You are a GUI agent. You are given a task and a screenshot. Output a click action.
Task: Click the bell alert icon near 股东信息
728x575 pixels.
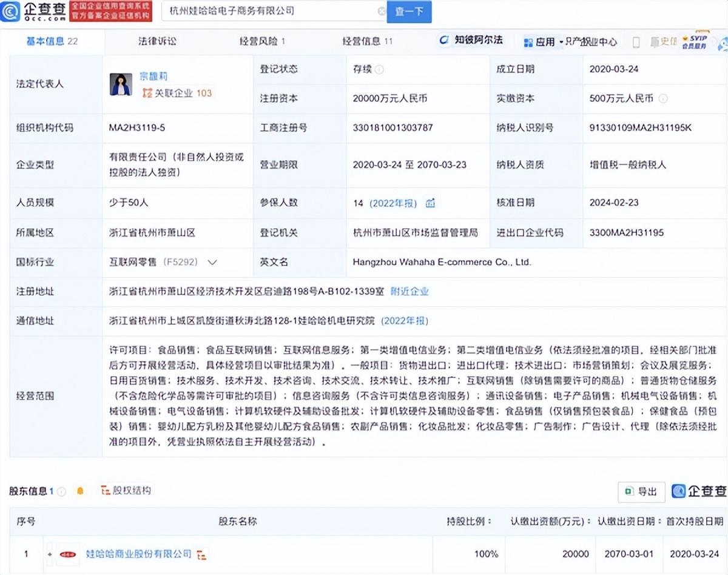(x=80, y=491)
